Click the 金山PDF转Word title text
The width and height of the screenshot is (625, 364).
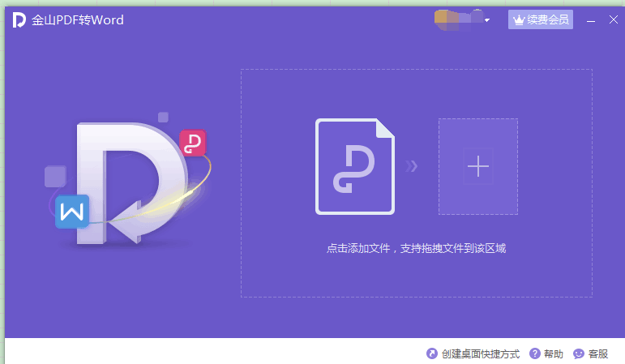(78, 20)
